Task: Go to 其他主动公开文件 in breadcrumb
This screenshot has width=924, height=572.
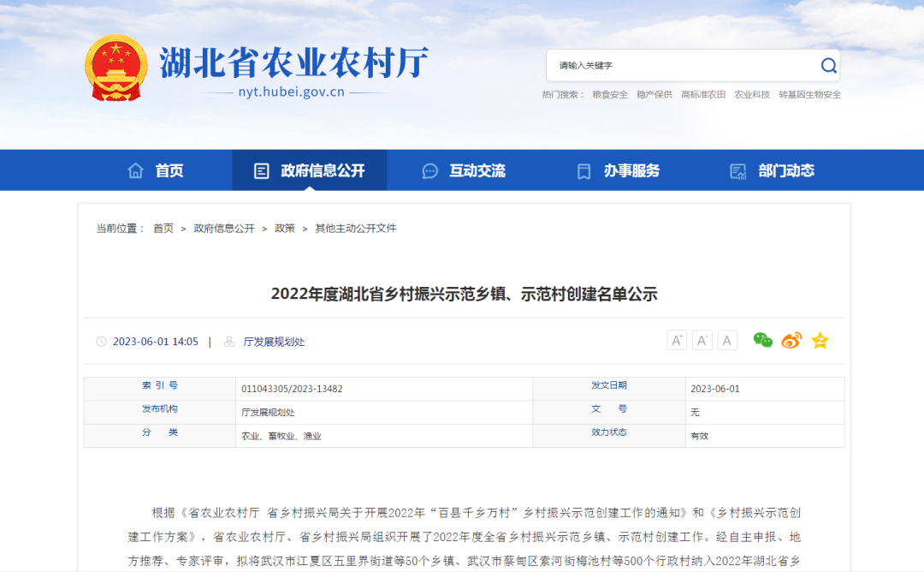Action: (x=355, y=229)
